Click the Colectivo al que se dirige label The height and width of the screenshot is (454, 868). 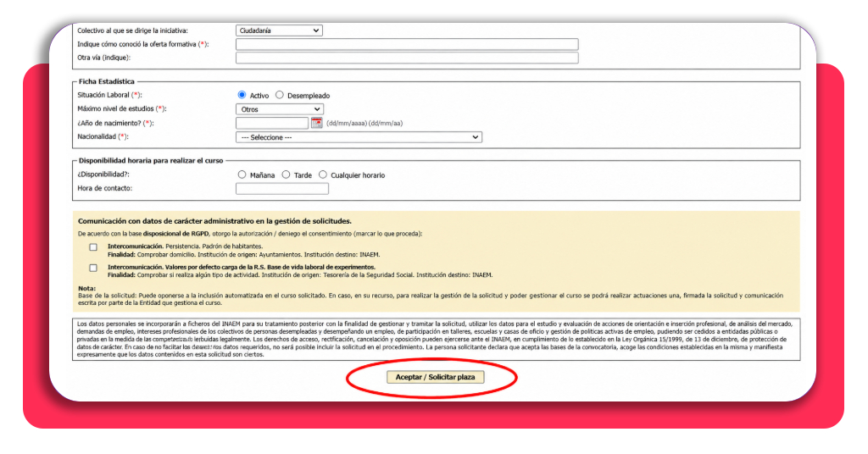132,30
